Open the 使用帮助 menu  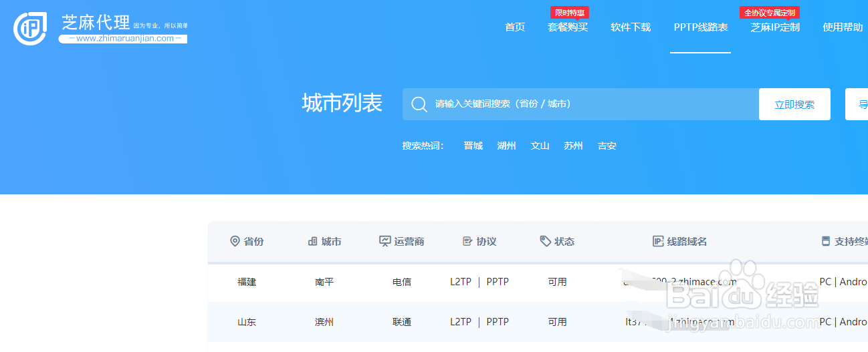point(843,27)
